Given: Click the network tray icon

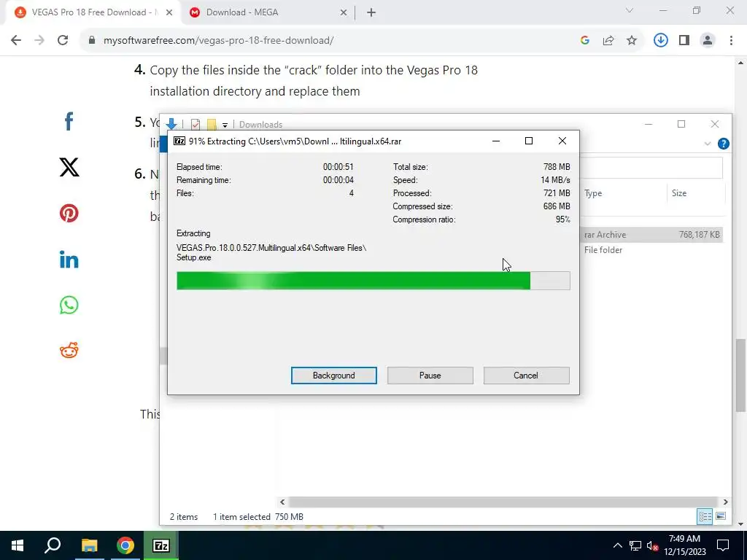Looking at the screenshot, I should click(x=635, y=545).
